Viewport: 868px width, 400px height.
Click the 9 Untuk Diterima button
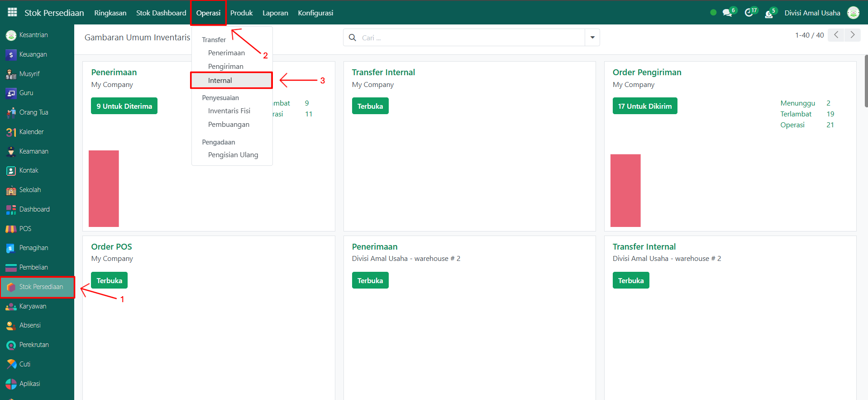tap(124, 106)
